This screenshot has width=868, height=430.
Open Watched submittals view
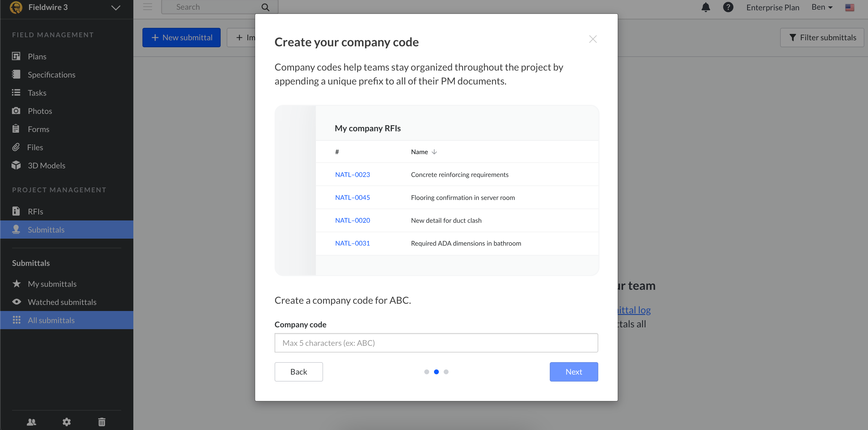tap(62, 302)
